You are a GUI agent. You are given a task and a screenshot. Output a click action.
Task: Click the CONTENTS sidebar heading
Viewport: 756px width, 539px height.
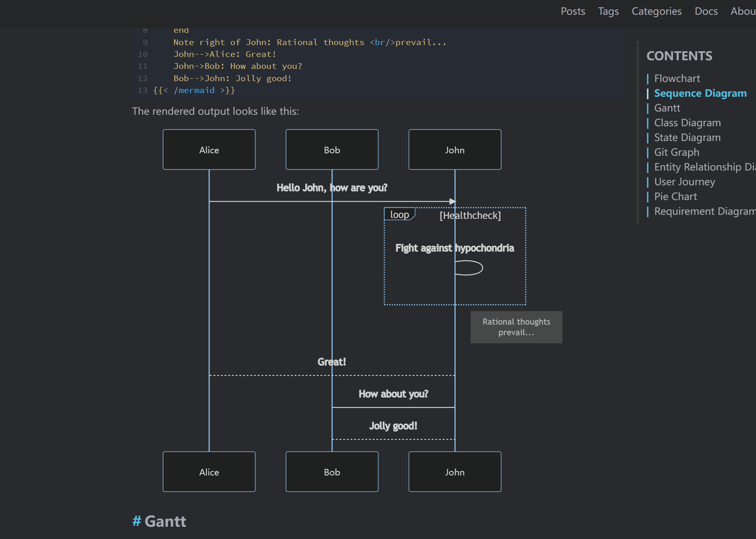point(679,56)
